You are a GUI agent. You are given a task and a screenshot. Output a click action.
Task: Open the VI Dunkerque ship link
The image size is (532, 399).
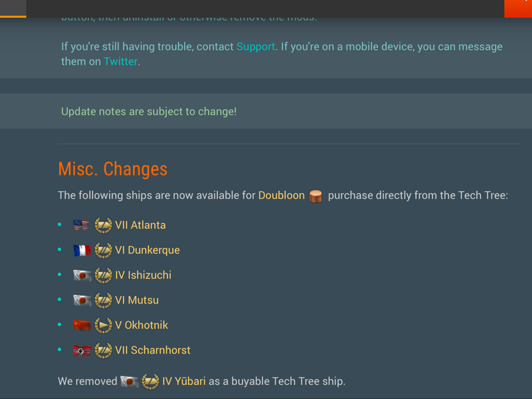147,251
